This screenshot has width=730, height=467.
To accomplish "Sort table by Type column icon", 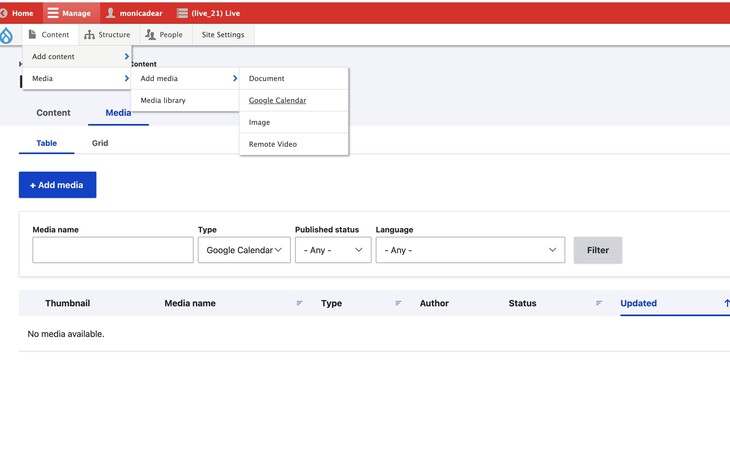I will [x=398, y=303].
